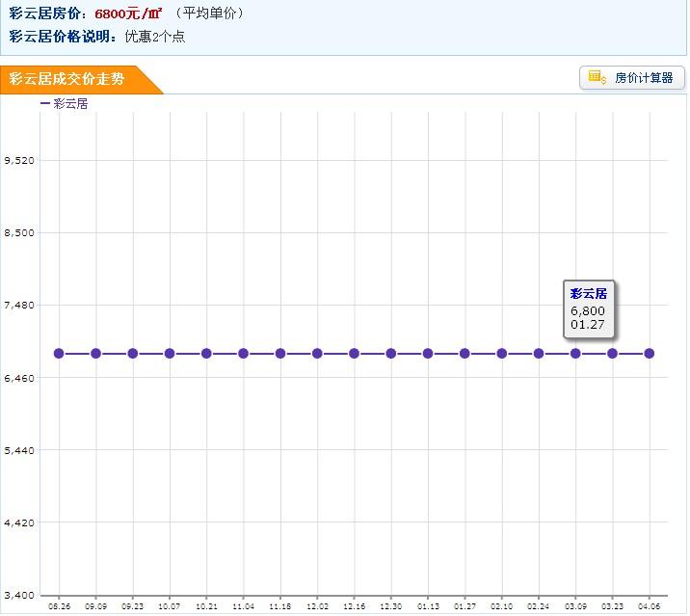The height and width of the screenshot is (616, 690).
Task: Click the 8,500 y-axis label
Action: coord(19,233)
